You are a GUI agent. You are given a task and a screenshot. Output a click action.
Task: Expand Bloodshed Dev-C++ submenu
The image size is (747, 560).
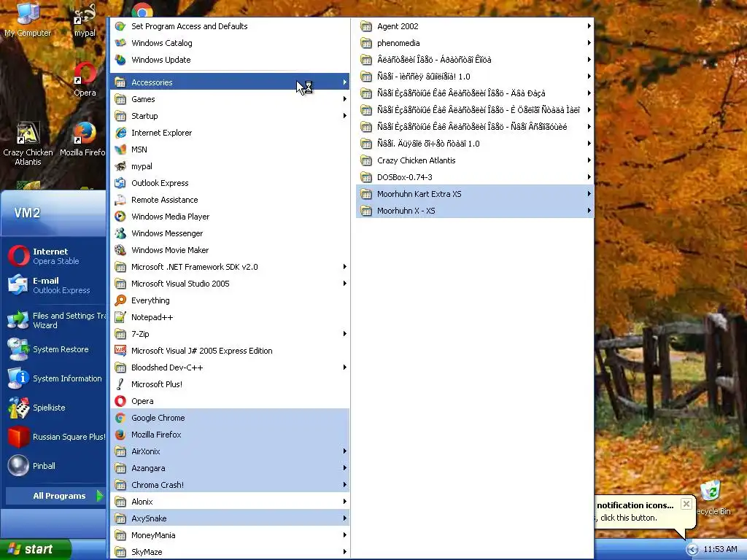coord(230,367)
